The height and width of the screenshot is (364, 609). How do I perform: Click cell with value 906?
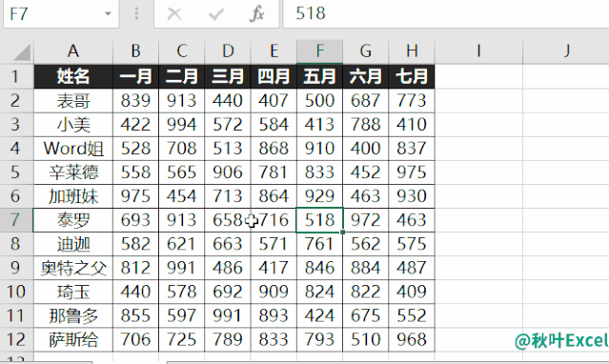[228, 172]
